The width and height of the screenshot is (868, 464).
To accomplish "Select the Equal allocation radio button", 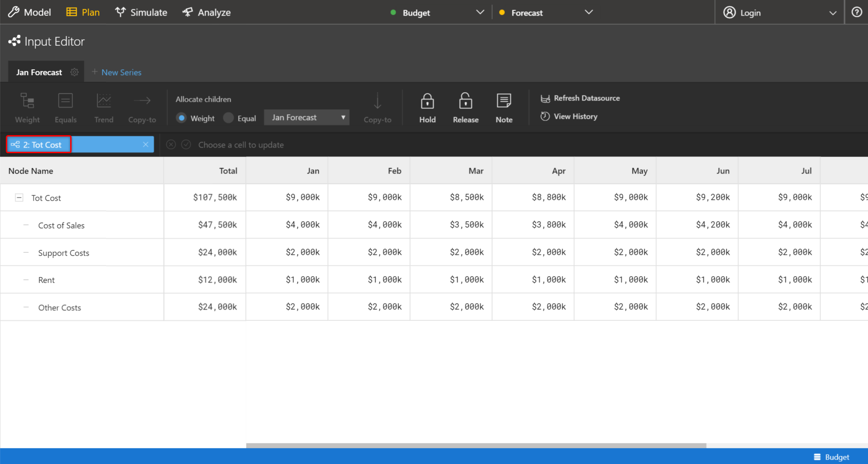I will tap(229, 118).
